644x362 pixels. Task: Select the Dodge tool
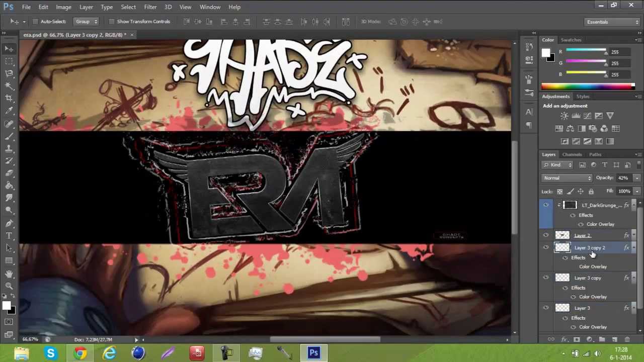(9, 210)
